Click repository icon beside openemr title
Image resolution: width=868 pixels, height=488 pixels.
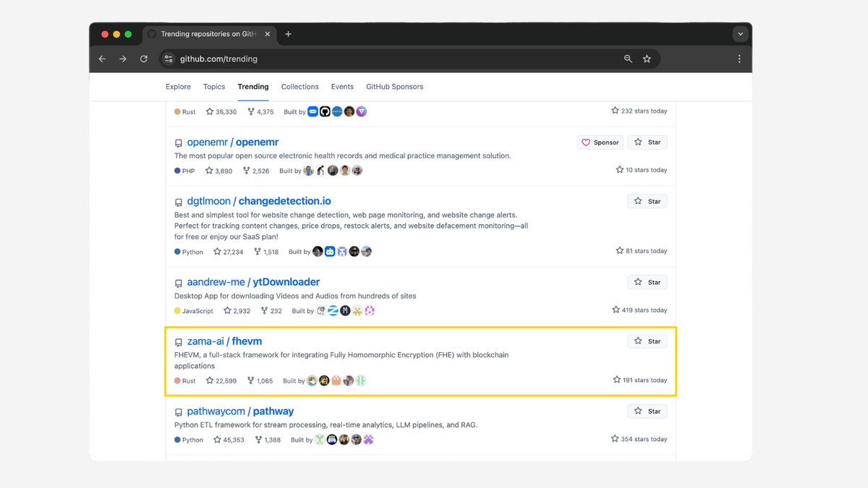(179, 143)
